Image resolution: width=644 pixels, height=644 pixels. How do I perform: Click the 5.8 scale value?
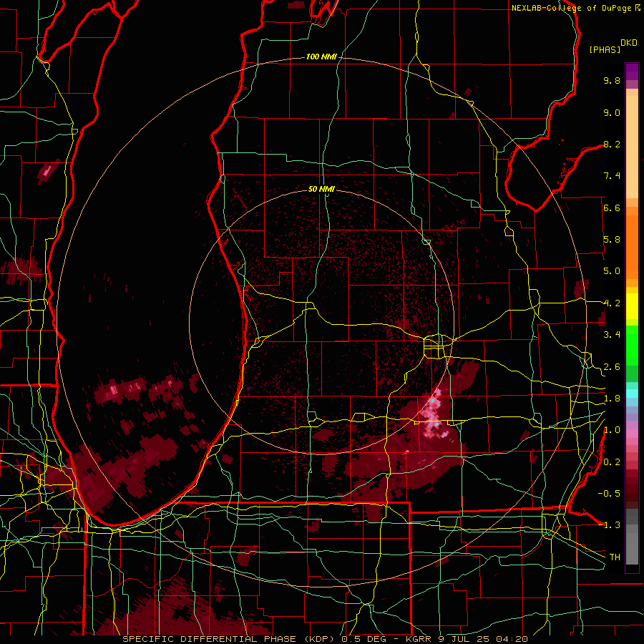pos(612,240)
